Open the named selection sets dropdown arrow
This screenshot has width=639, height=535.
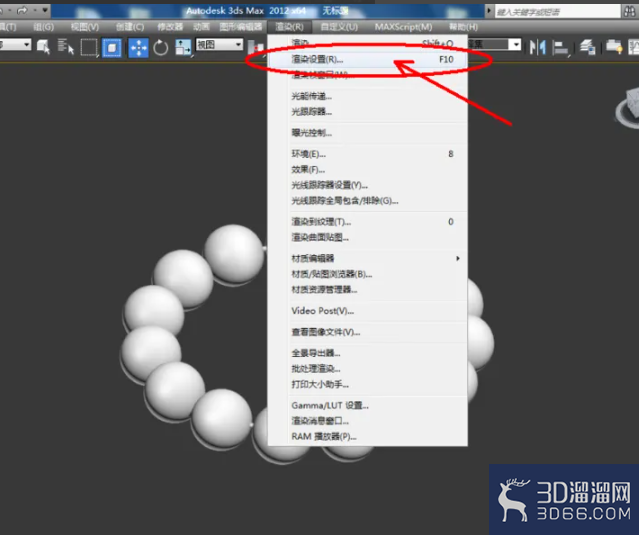click(516, 44)
